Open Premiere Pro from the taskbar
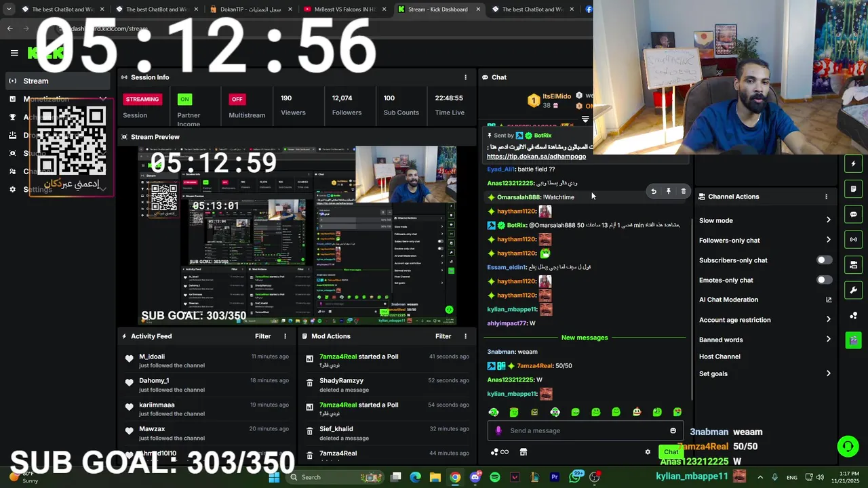The width and height of the screenshot is (868, 488). coord(554,477)
